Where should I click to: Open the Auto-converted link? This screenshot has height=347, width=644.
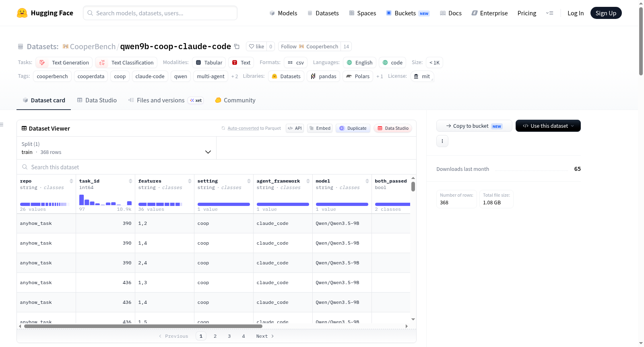pos(243,128)
